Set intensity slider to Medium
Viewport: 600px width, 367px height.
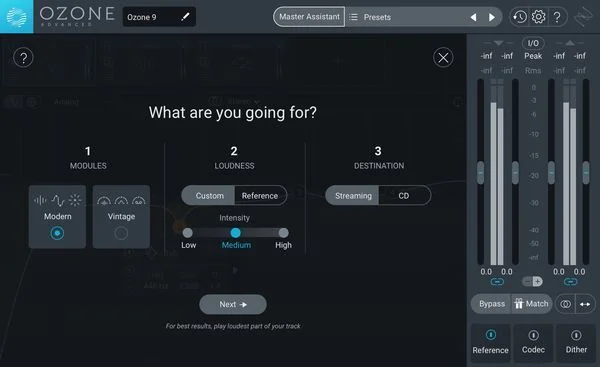point(236,233)
